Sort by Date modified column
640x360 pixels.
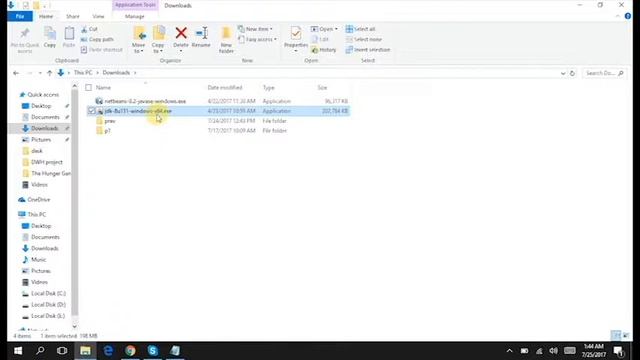click(225, 88)
